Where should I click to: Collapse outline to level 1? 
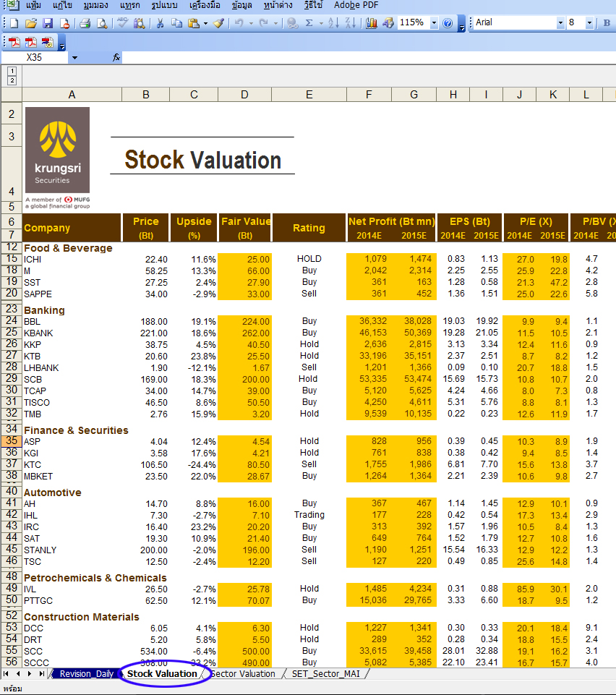[12, 71]
